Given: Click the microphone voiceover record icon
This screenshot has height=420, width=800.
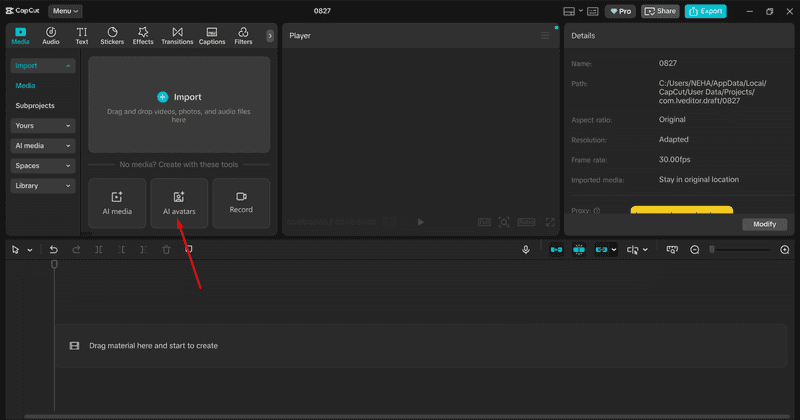Looking at the screenshot, I should coord(526,250).
